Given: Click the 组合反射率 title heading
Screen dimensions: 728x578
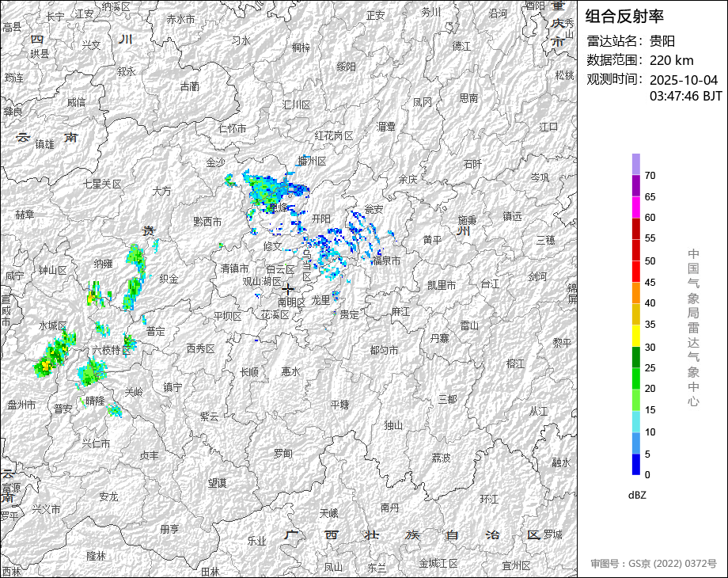Looking at the screenshot, I should tap(624, 16).
